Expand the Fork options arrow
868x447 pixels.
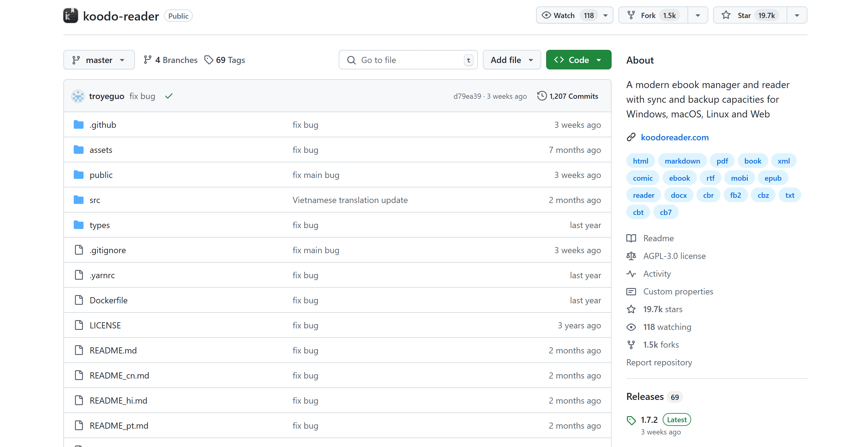pos(698,15)
